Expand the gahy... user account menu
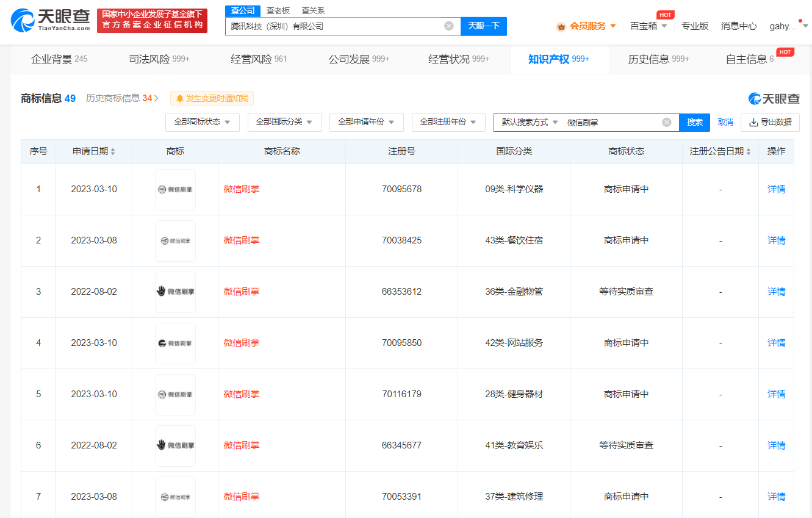 point(805,26)
